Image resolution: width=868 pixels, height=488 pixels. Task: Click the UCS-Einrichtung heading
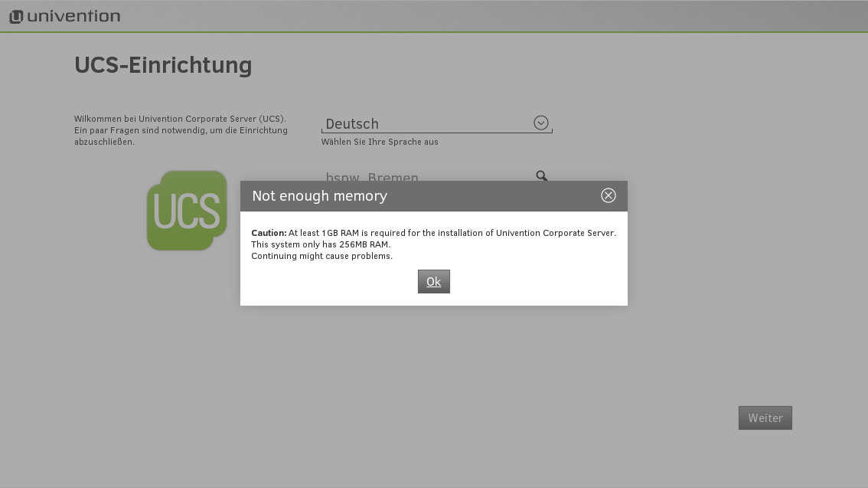163,66
